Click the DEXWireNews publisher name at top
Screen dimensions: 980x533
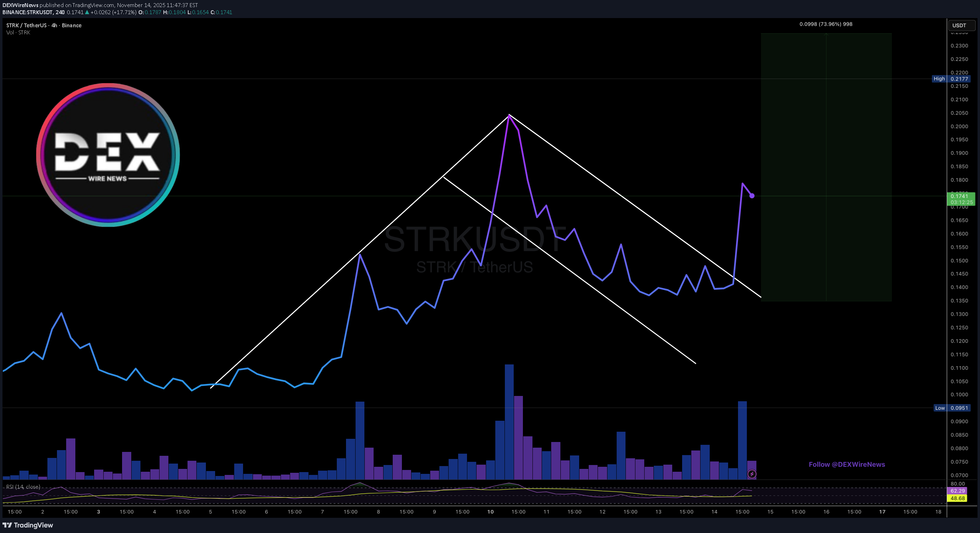tap(20, 5)
